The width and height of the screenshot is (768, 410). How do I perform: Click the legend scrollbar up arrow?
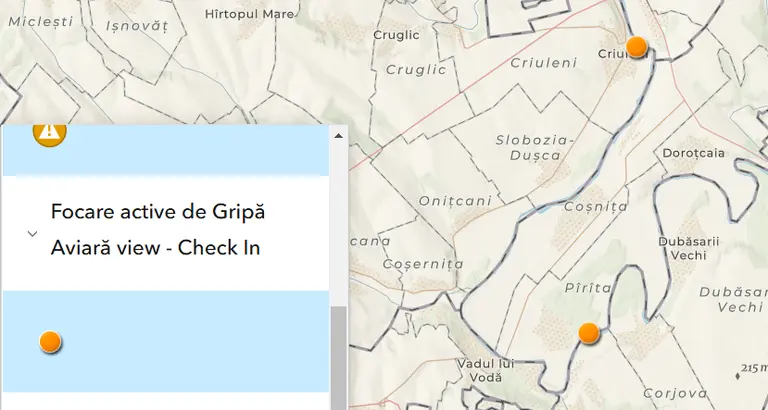(x=338, y=136)
